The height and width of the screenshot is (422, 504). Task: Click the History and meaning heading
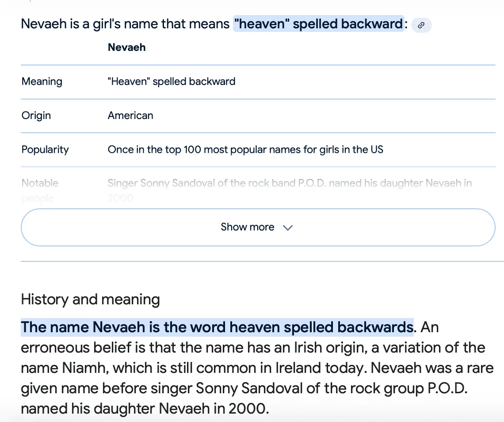tap(90, 299)
